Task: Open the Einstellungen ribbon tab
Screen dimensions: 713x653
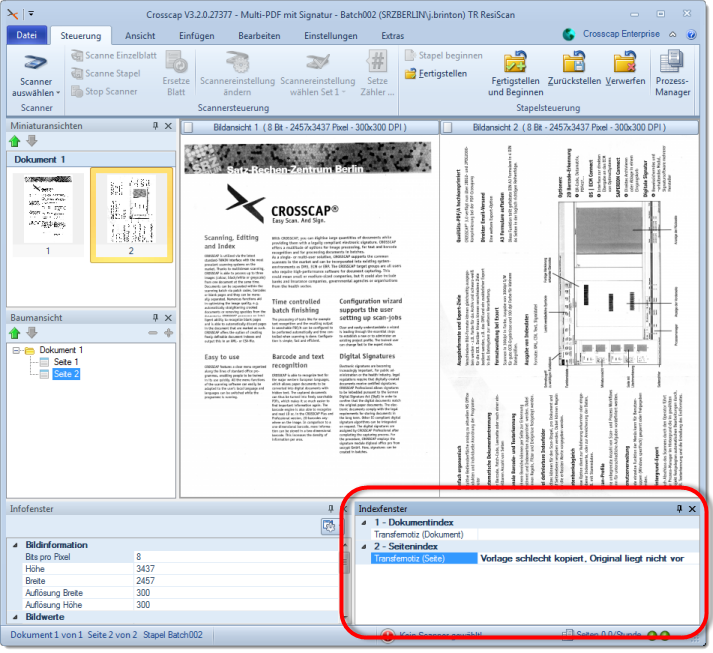Action: click(330, 35)
